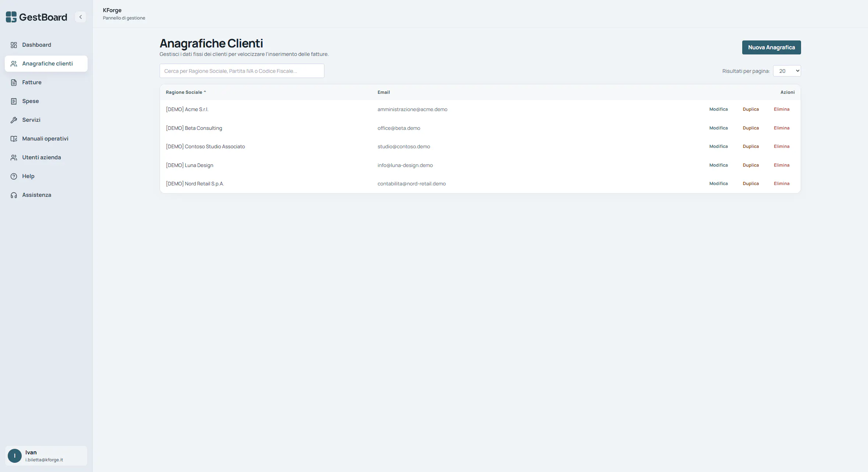This screenshot has height=472, width=868.
Task: Click the Help question mark icon
Action: (14, 176)
